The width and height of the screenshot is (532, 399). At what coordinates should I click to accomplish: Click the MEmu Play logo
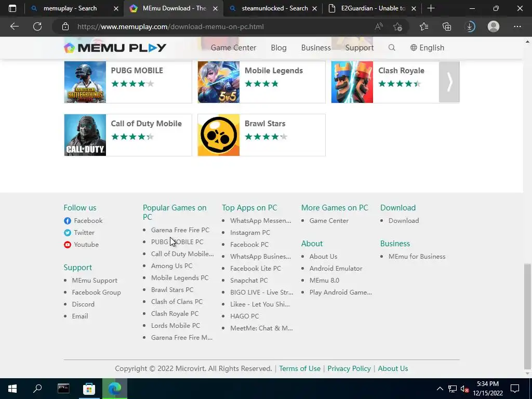115,48
